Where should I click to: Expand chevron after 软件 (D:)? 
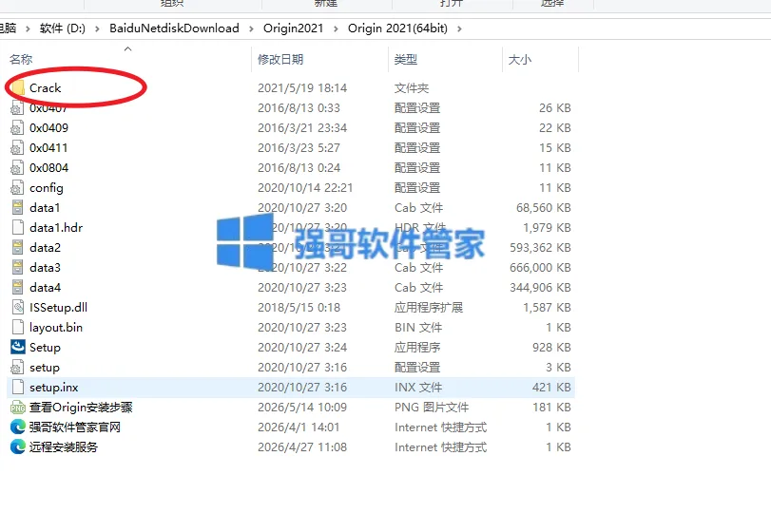[x=97, y=29]
